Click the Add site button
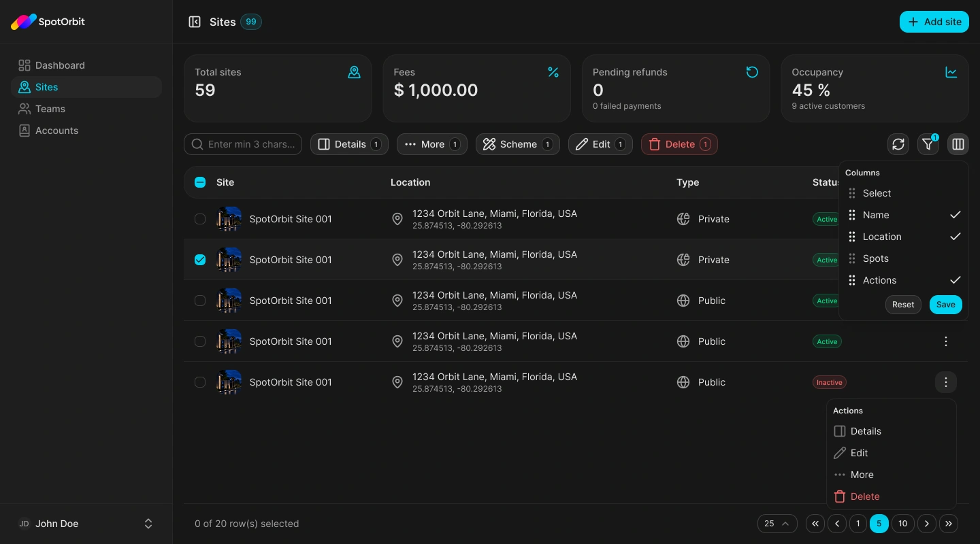Screen dimensions: 980x544 (x=934, y=22)
